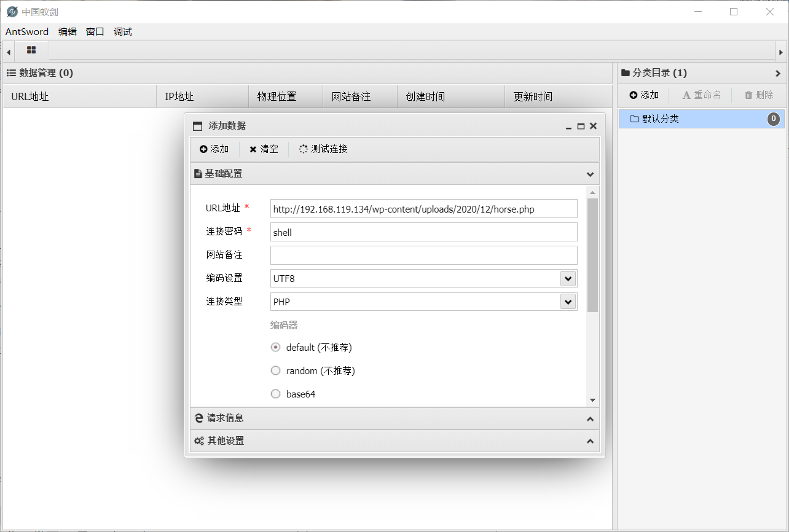Click the AntSword app logo icon
Screen dimensions: 789x532
pyautogui.click(x=12, y=12)
